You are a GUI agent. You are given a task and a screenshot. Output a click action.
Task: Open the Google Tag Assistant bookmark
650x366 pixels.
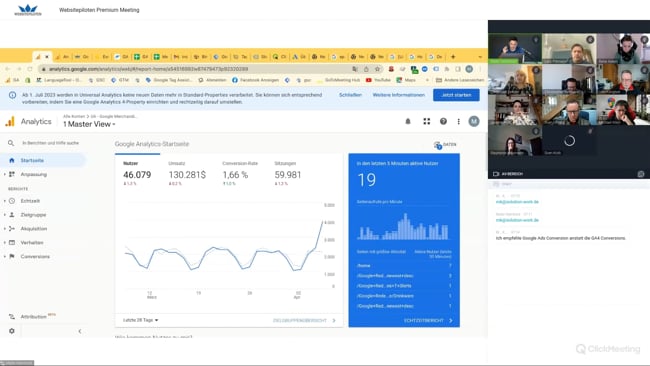pos(169,80)
